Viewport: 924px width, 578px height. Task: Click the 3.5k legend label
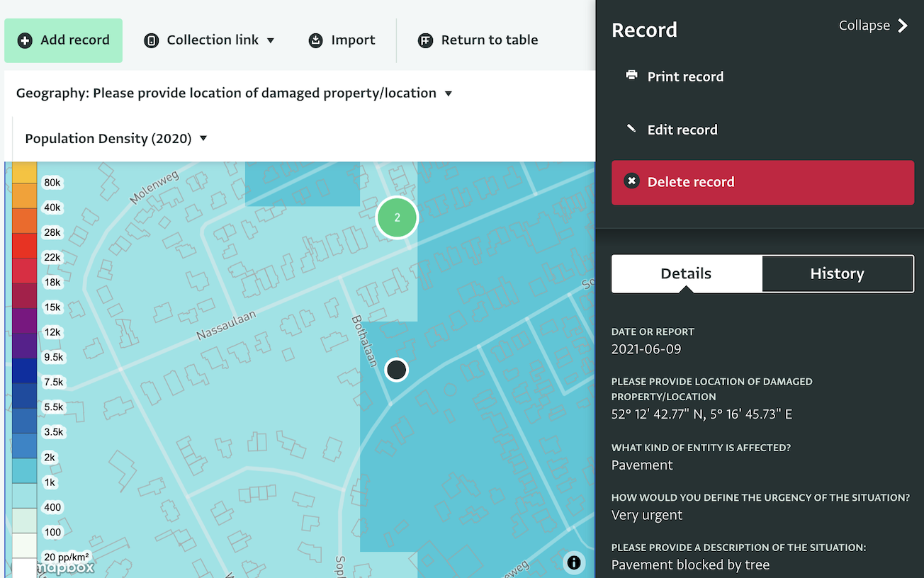click(54, 432)
